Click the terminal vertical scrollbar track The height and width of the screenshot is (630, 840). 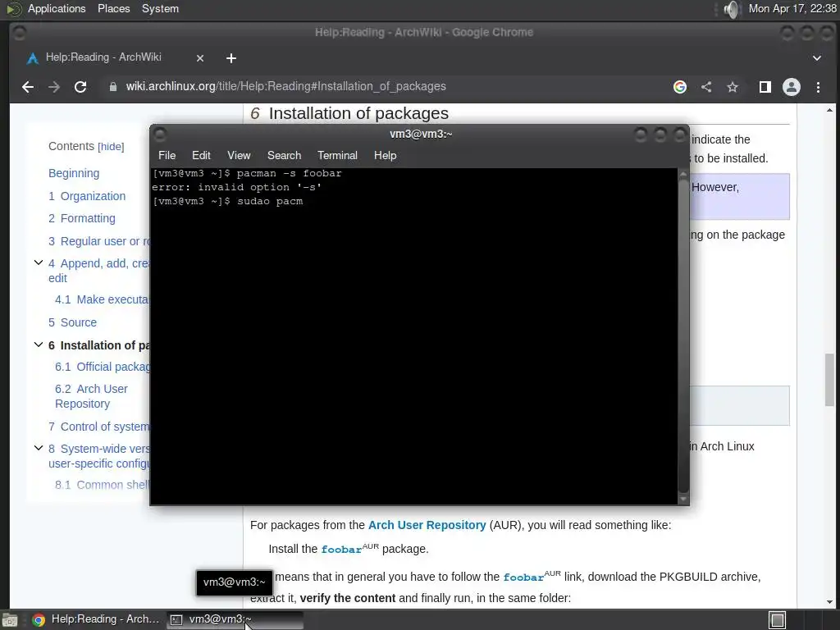pyautogui.click(x=683, y=336)
